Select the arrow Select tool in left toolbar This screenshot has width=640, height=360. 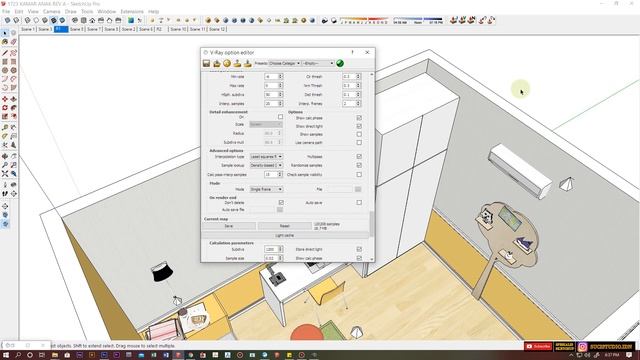tap(5, 33)
